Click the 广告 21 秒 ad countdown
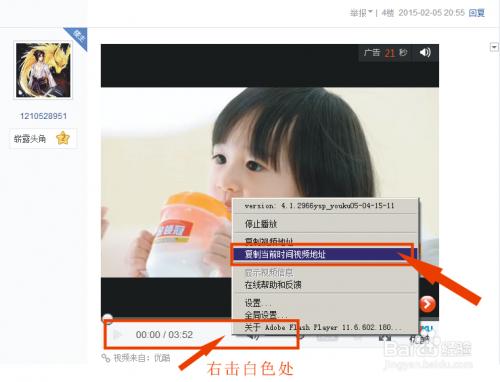Screen dimensions: 500x382 [x=385, y=53]
